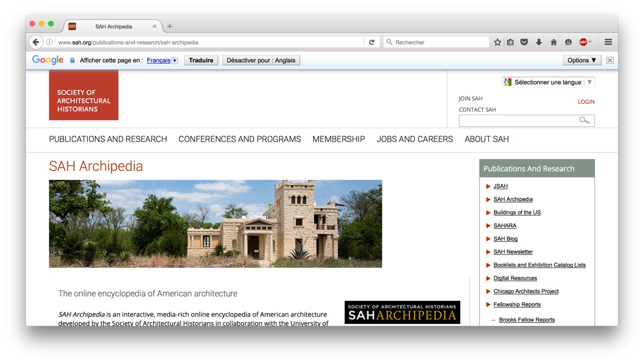Open Publications and Research menu
This screenshot has width=644, height=363.
point(108,139)
